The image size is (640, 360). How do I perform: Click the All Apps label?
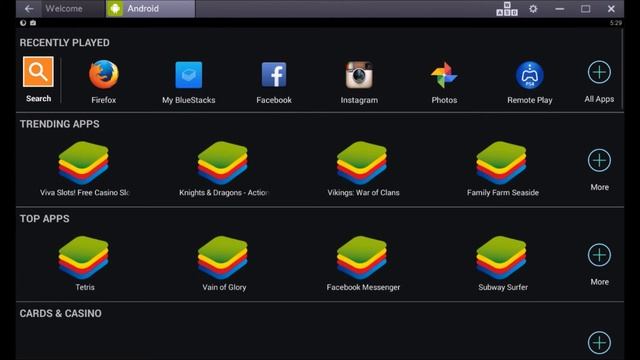tap(599, 99)
